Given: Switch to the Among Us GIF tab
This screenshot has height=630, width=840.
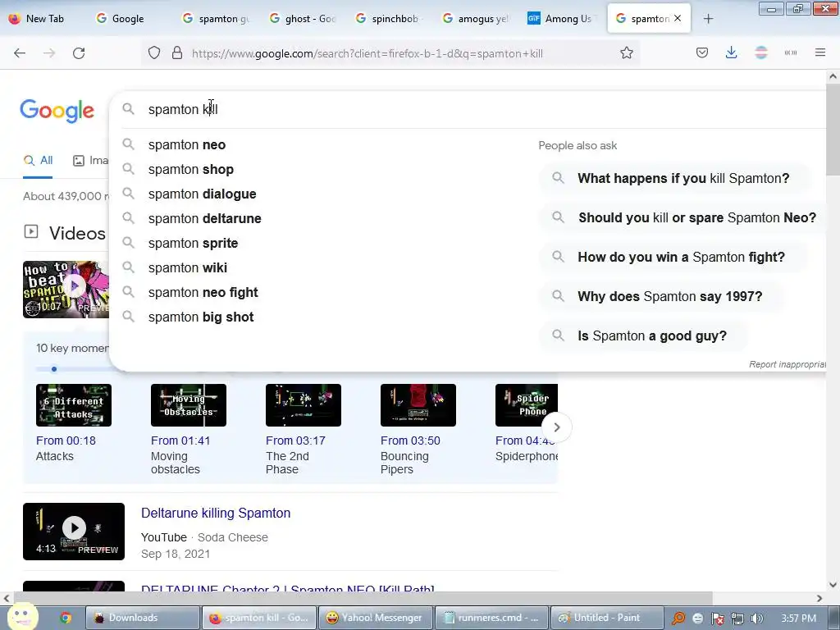Looking at the screenshot, I should coord(561,19).
